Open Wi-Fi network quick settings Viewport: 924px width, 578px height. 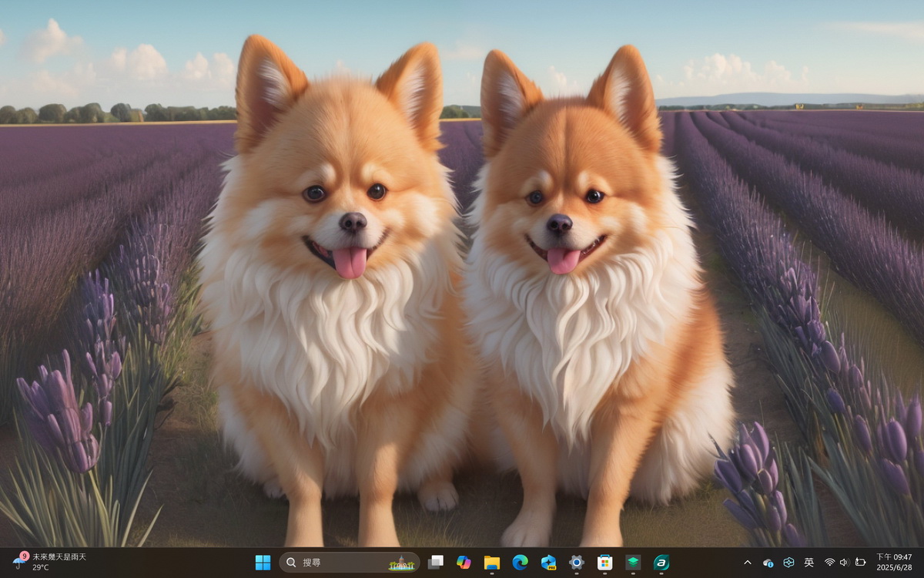829,563
